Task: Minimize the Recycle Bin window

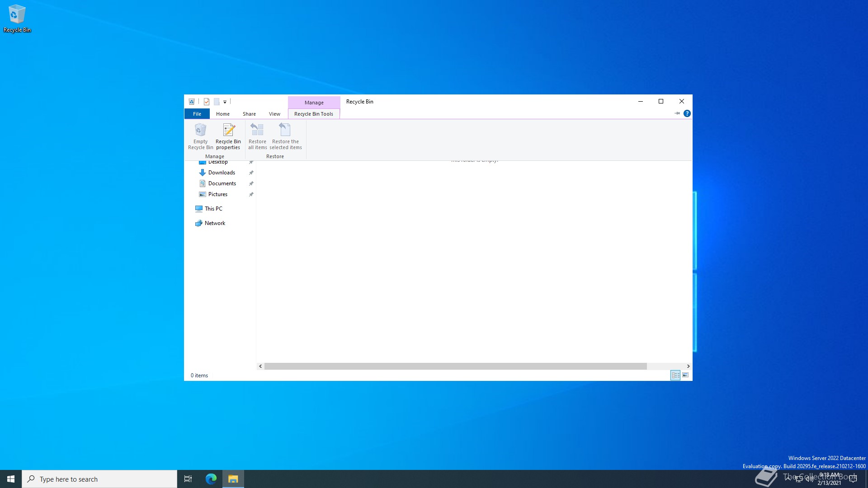Action: pyautogui.click(x=641, y=101)
